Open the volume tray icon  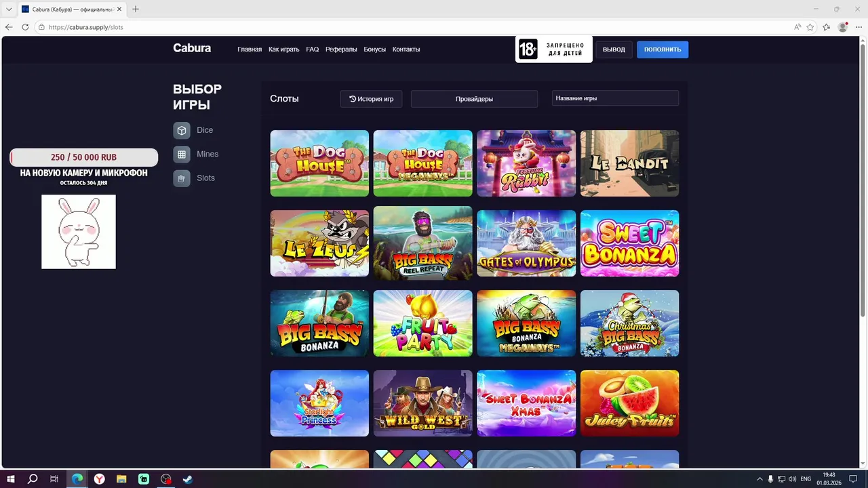click(793, 479)
